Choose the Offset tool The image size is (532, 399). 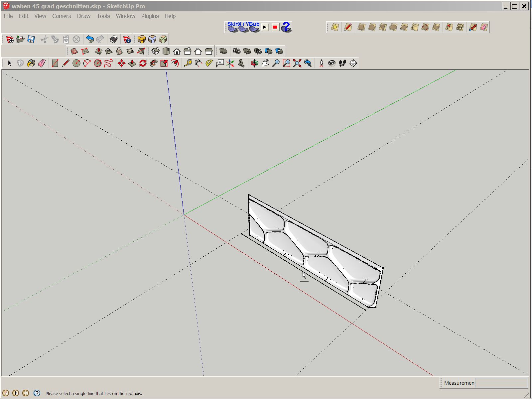tap(175, 63)
